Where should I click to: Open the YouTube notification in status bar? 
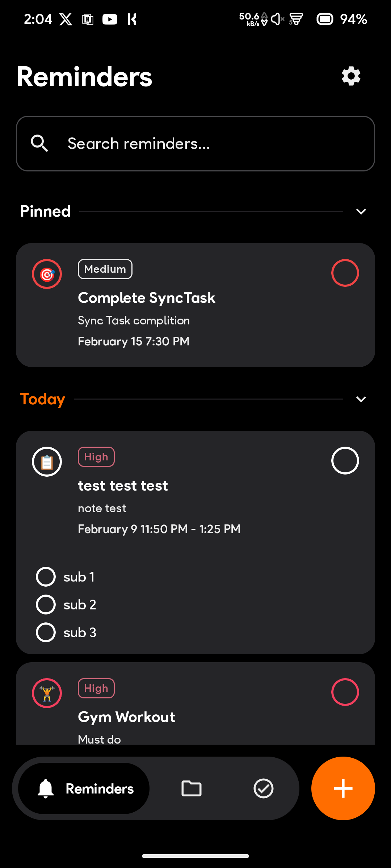(110, 19)
